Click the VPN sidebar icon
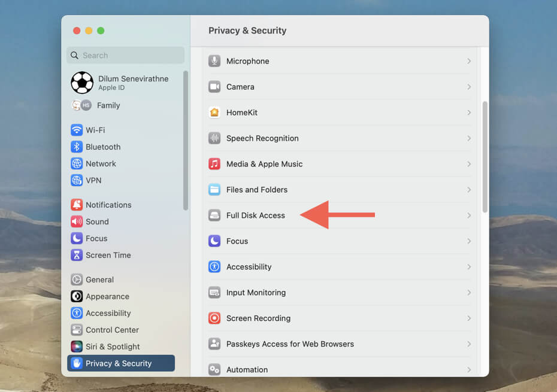The width and height of the screenshot is (557, 392). pyautogui.click(x=77, y=180)
